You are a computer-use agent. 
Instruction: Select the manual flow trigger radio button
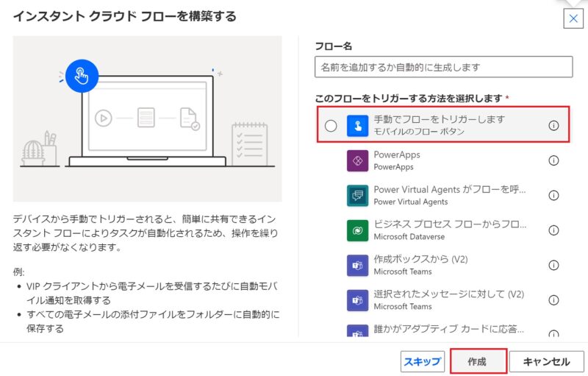pyautogui.click(x=331, y=126)
